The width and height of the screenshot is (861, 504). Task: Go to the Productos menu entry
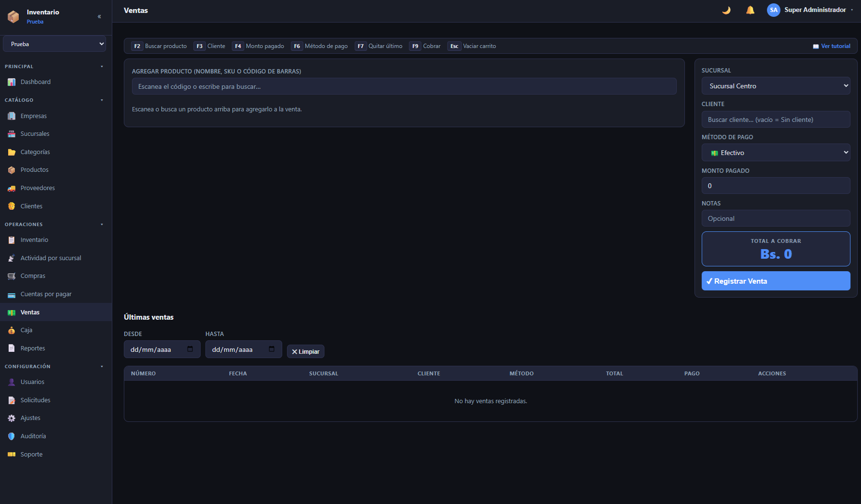point(56,170)
